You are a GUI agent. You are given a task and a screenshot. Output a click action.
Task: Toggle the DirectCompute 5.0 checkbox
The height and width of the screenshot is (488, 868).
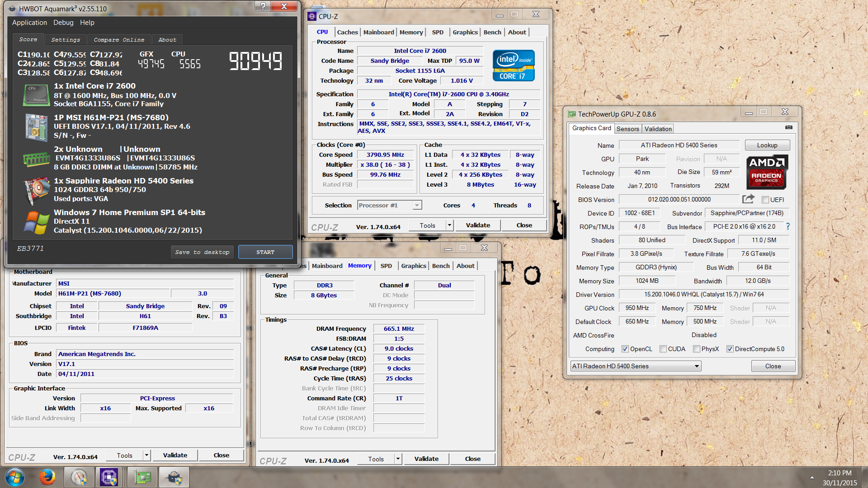click(730, 349)
